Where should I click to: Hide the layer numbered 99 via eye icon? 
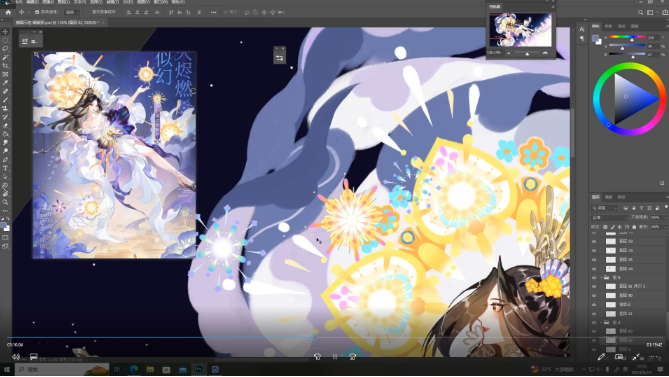pos(594,241)
